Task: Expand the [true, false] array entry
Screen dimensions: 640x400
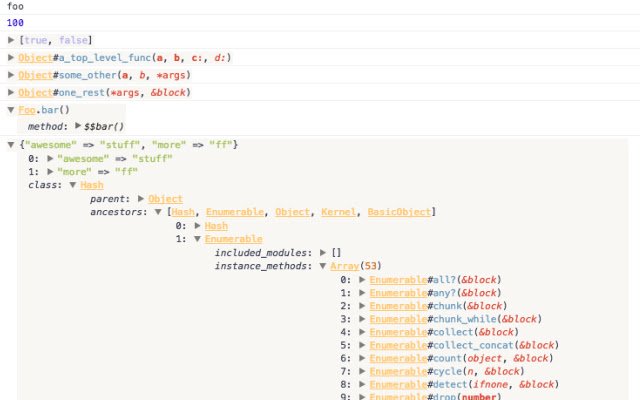Action: (11, 40)
